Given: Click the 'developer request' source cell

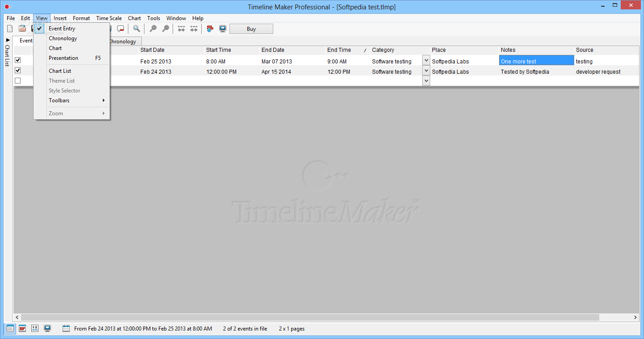Looking at the screenshot, I should 606,71.
